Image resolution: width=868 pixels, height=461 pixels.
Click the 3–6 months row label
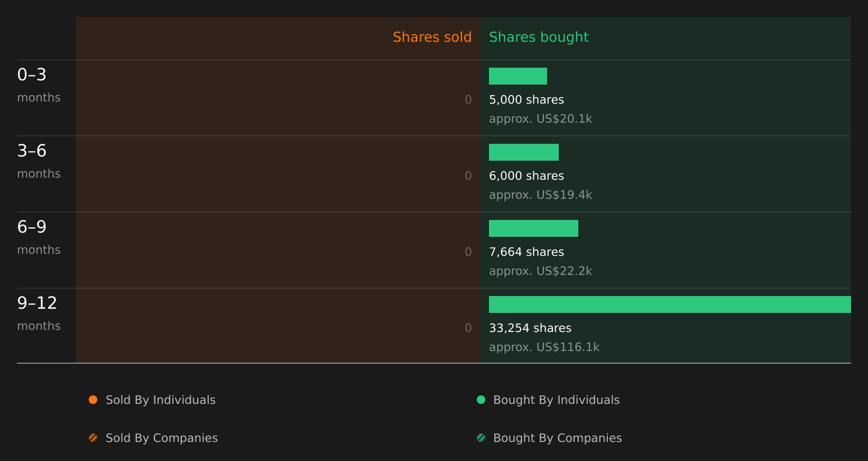39,161
